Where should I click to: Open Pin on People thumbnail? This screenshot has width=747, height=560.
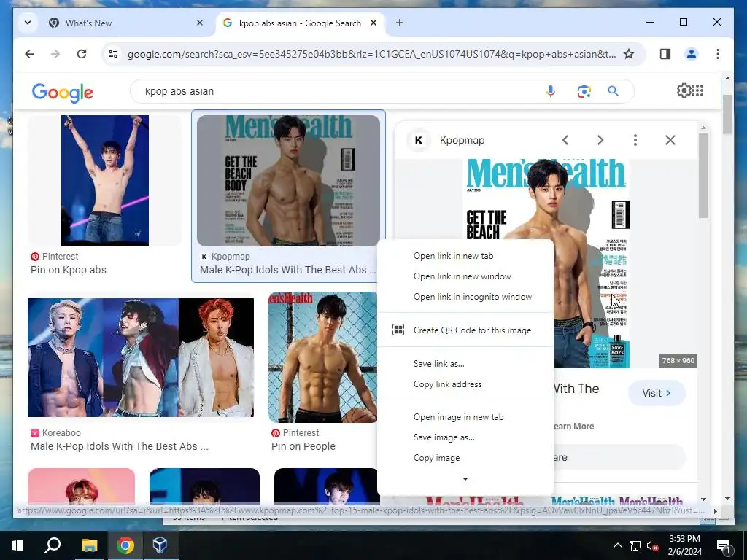coord(322,357)
